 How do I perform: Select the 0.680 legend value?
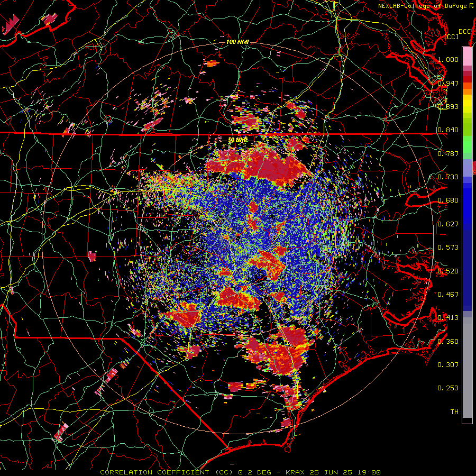point(448,200)
